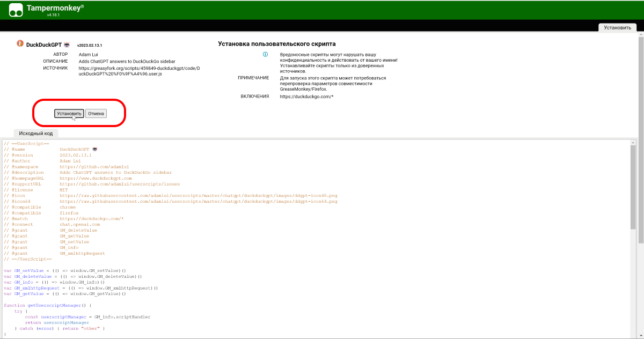The height and width of the screenshot is (339, 644).
Task: Click the Tampermonkey logo icon
Action: tap(17, 9)
